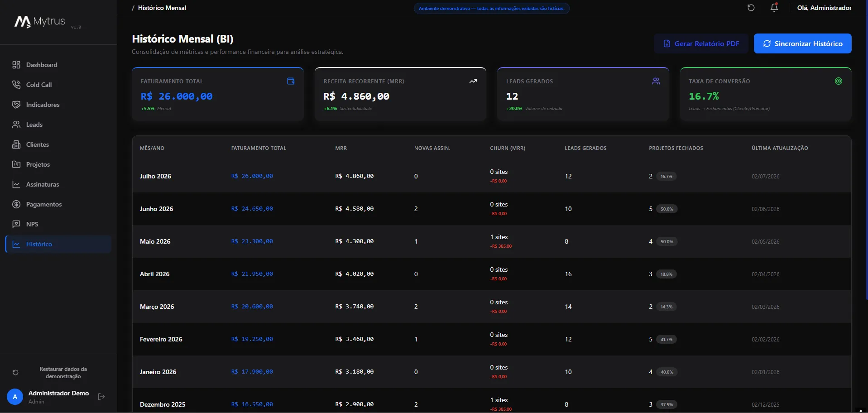Image resolution: width=868 pixels, height=413 pixels.
Task: Click the logout icon beside Administrador Demo
Action: pyautogui.click(x=101, y=397)
